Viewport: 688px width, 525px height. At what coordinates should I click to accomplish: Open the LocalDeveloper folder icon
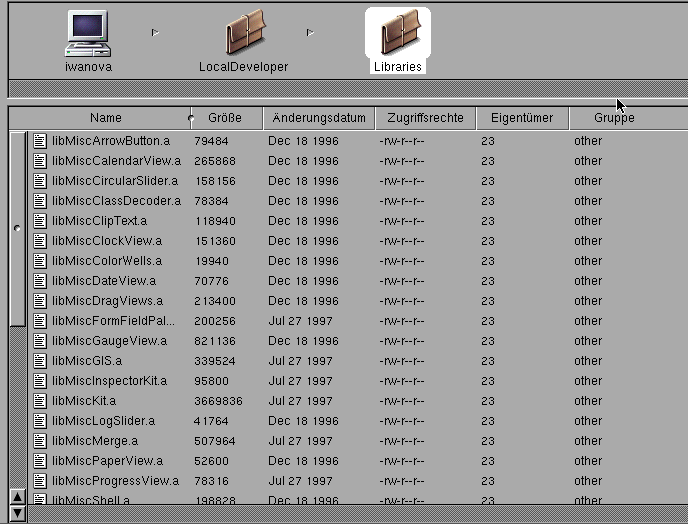[244, 33]
